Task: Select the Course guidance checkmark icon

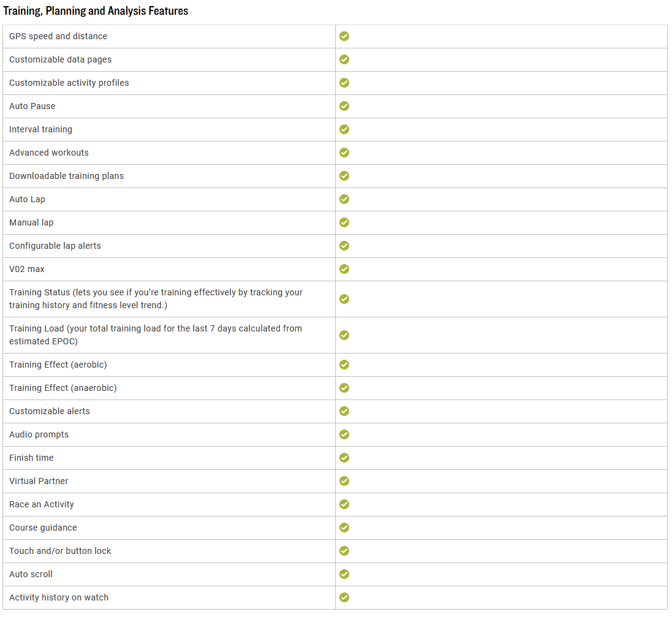Action: coord(344,528)
